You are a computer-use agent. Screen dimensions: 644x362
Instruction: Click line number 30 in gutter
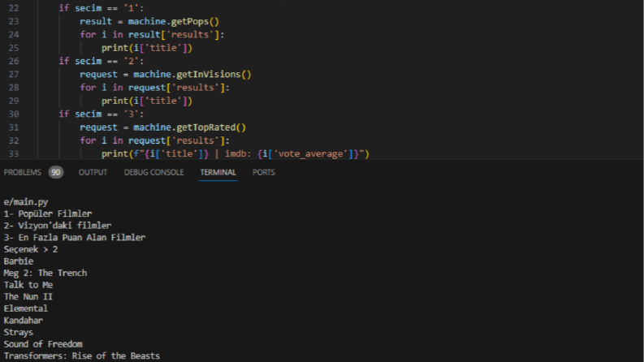[x=14, y=114]
